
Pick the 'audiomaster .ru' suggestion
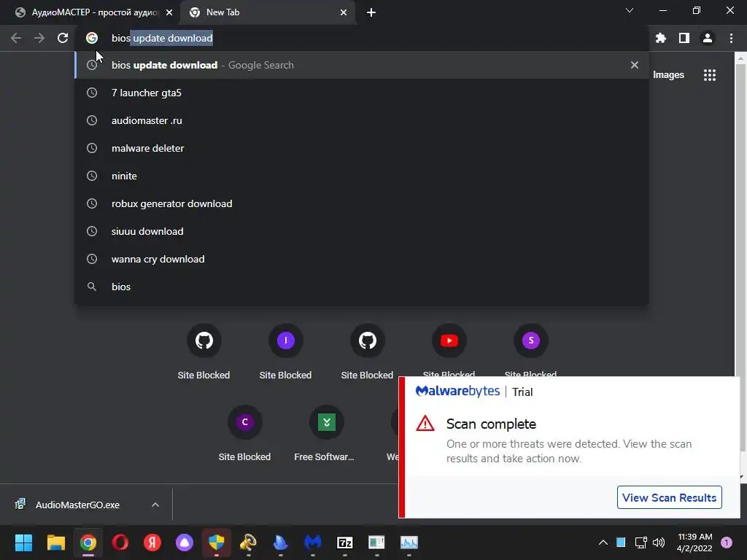pos(362,120)
